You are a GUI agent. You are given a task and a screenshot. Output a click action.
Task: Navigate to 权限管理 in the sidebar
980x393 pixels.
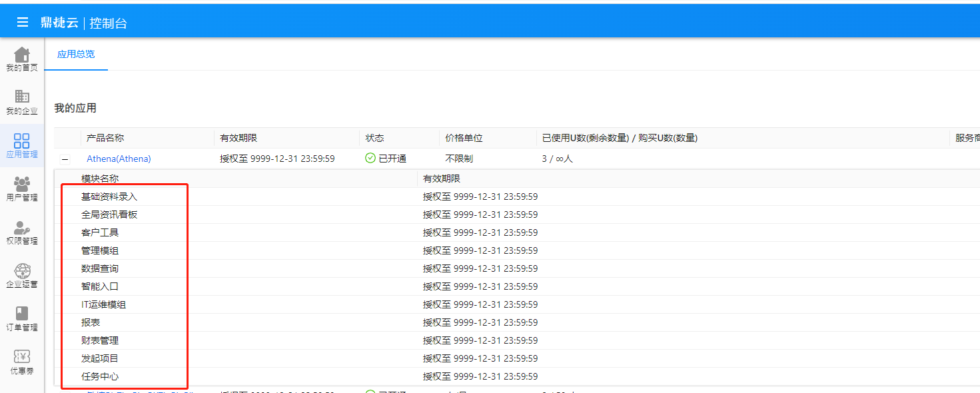[22, 232]
